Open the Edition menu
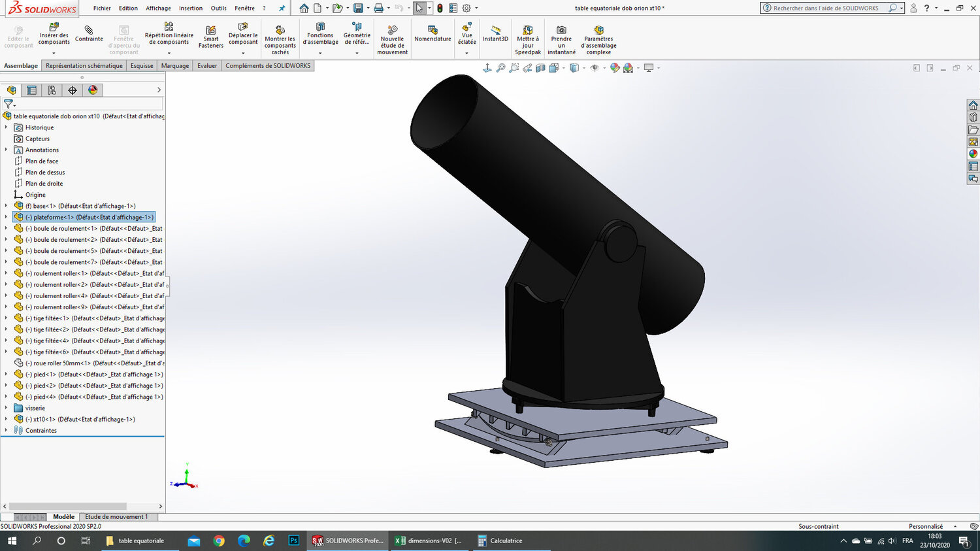 coord(128,8)
